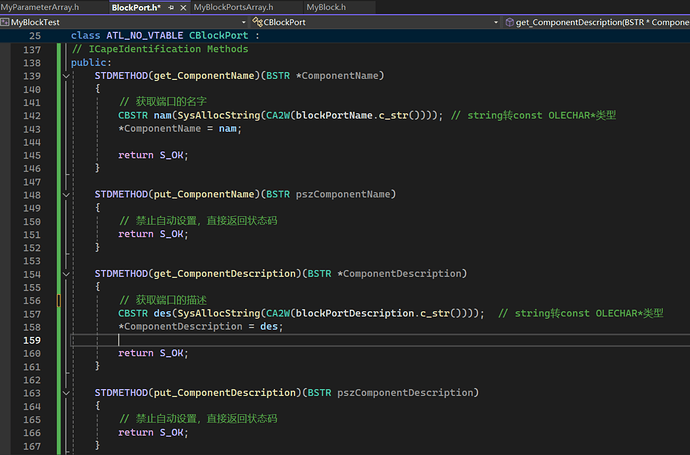Click the method cube icon beside get_ComponentDescription
Viewport: 690px width, 455px height.
pyautogui.click(x=510, y=22)
